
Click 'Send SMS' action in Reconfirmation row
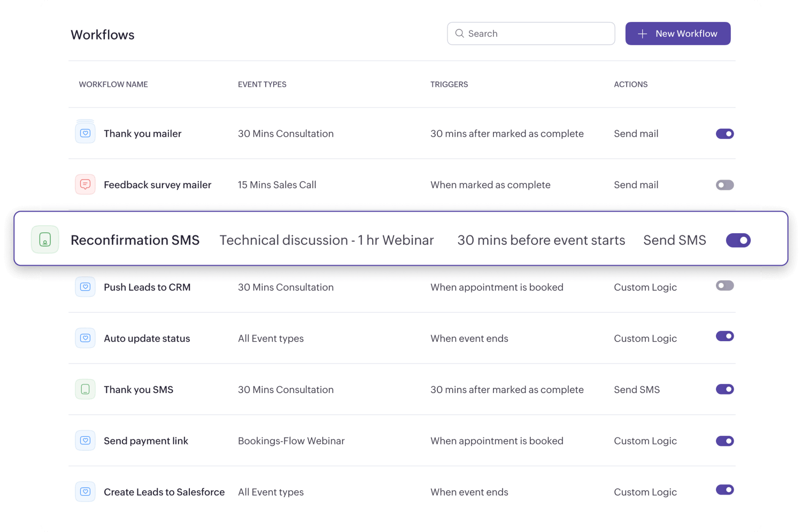tap(675, 240)
